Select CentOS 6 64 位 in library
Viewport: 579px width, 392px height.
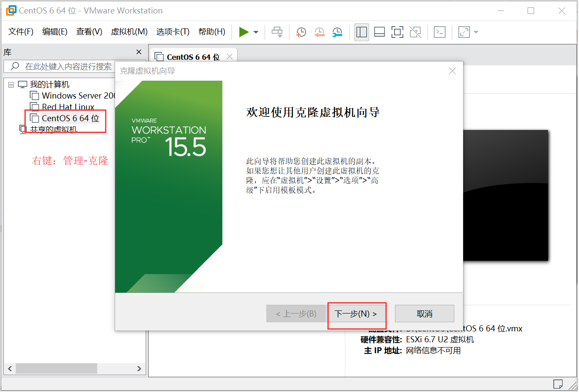65,118
